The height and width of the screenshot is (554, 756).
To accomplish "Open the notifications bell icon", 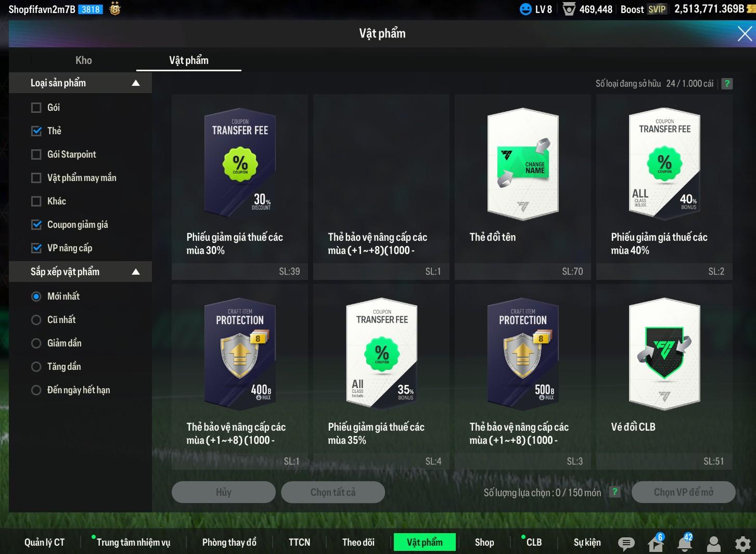I will pyautogui.click(x=685, y=544).
